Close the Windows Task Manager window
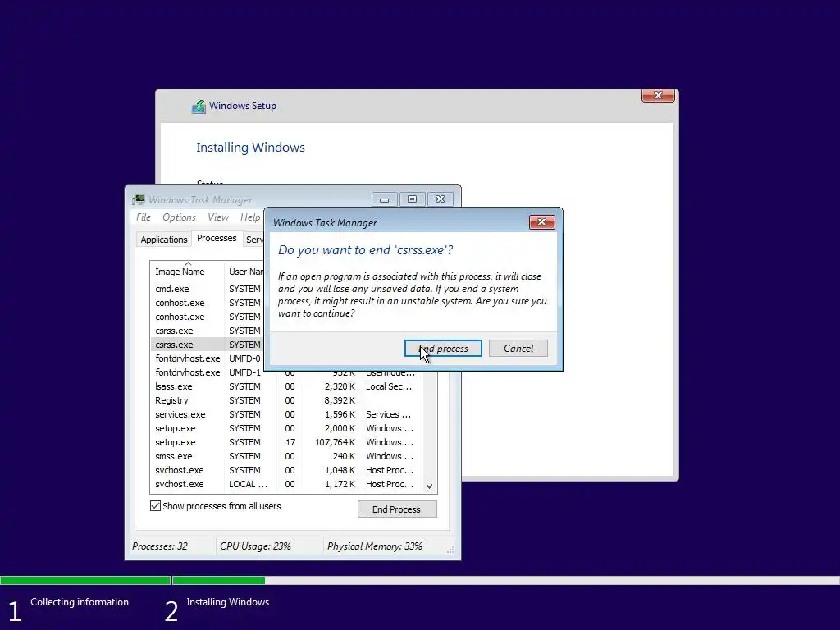The height and width of the screenshot is (630, 840). (440, 199)
